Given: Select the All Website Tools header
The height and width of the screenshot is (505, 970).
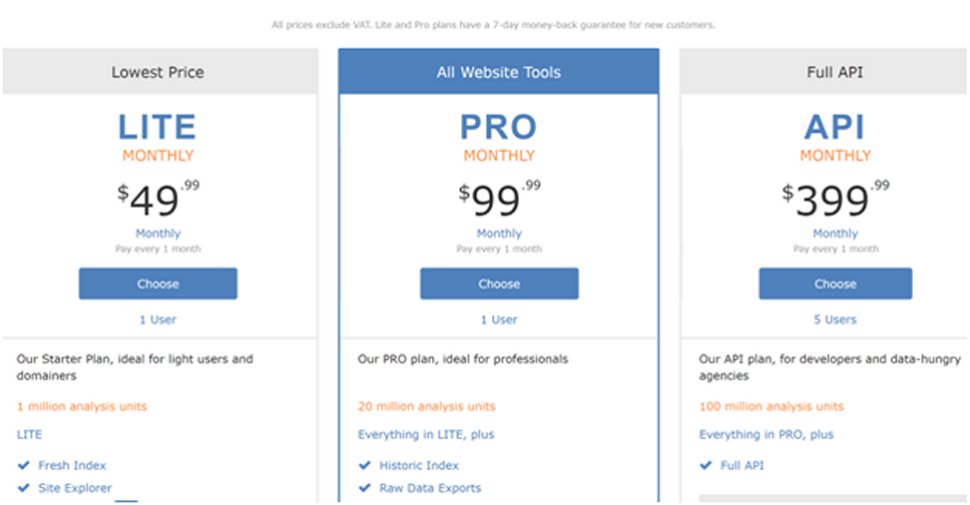Looking at the screenshot, I should tap(499, 72).
